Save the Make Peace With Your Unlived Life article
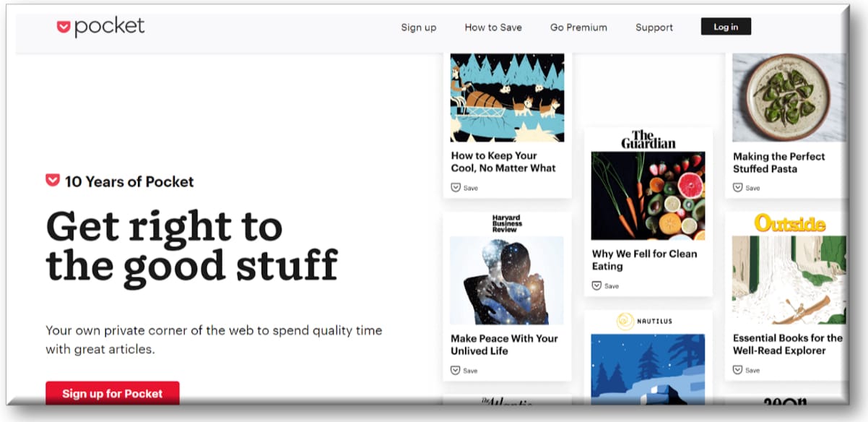 coord(464,371)
